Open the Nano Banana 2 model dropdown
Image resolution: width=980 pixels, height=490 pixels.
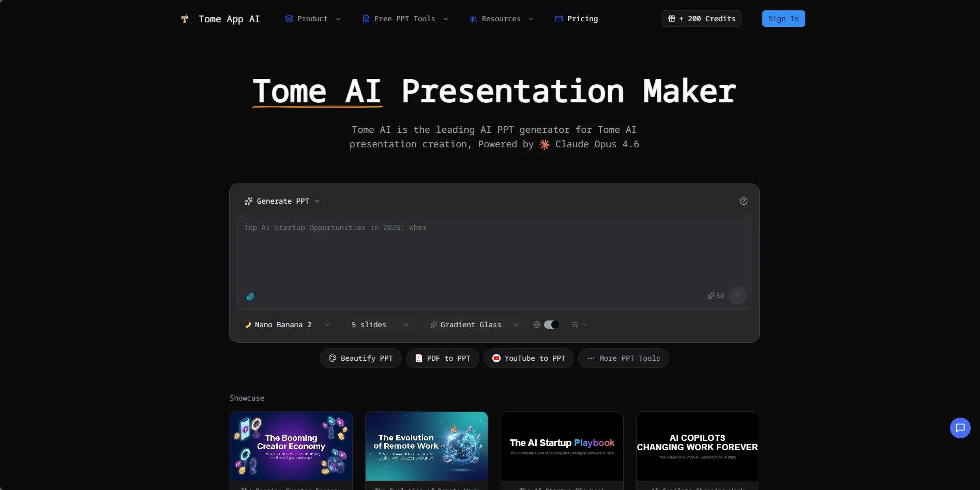coord(288,325)
